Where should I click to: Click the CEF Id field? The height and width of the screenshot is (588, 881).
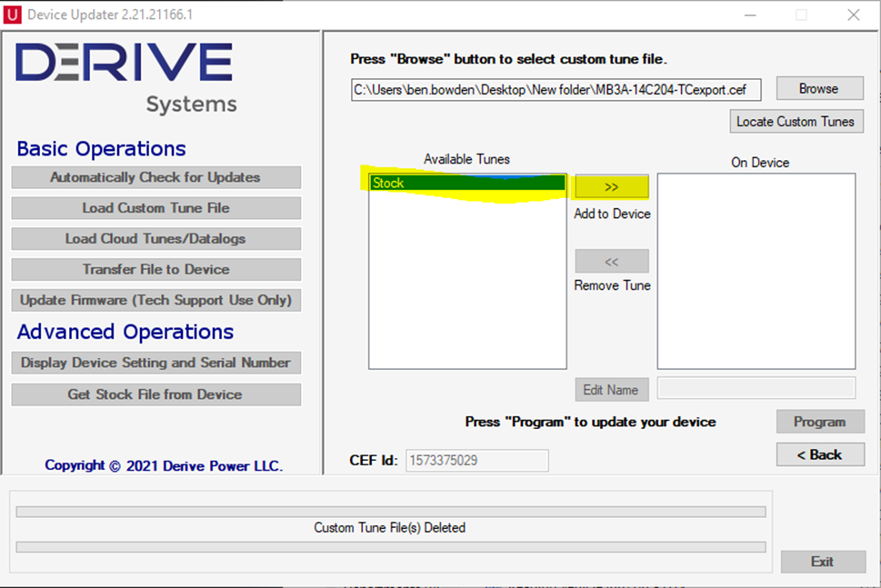click(477, 461)
